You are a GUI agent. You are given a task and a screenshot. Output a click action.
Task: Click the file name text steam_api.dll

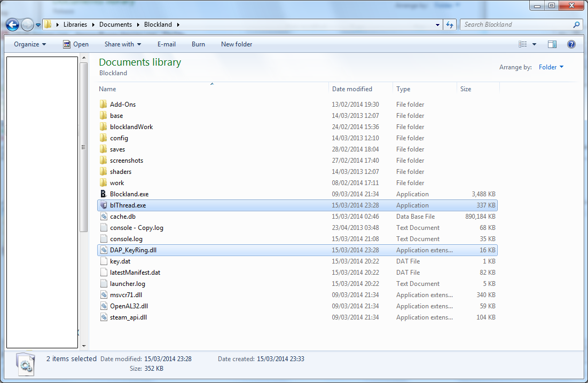pos(128,317)
